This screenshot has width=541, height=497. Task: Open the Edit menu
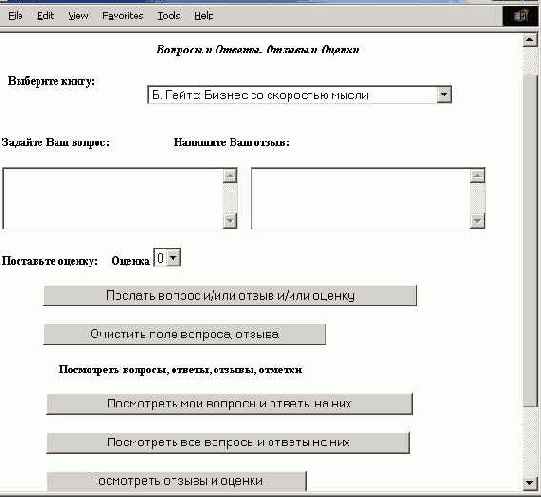[x=46, y=16]
